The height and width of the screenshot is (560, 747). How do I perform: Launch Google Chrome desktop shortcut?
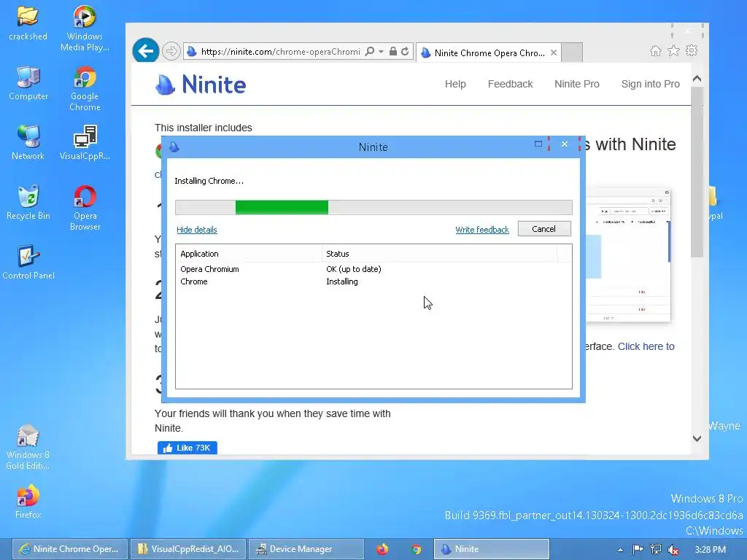click(85, 88)
